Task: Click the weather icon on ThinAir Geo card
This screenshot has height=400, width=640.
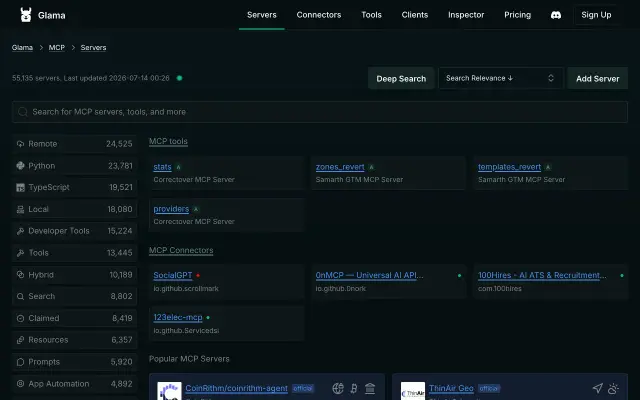Action: tap(613, 388)
